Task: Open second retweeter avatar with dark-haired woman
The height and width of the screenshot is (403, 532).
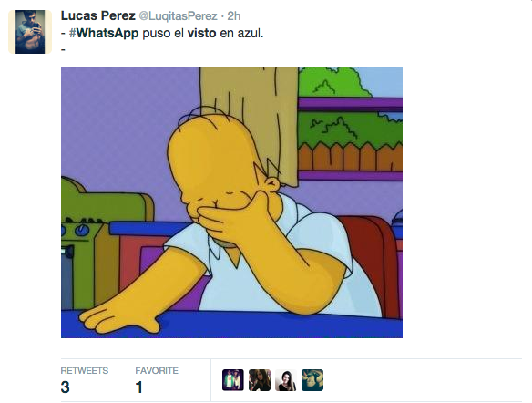Action: point(260,380)
